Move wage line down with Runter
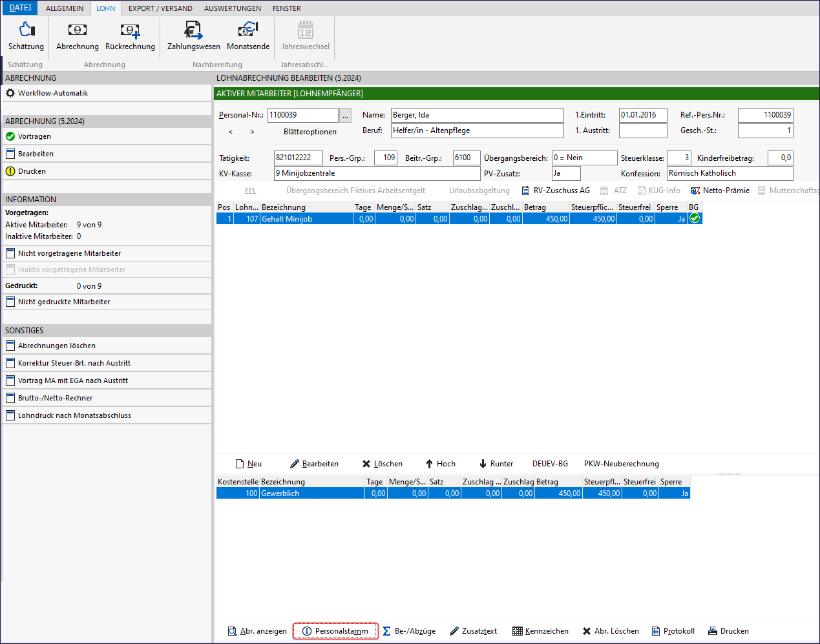Image resolution: width=820 pixels, height=644 pixels. click(x=496, y=464)
